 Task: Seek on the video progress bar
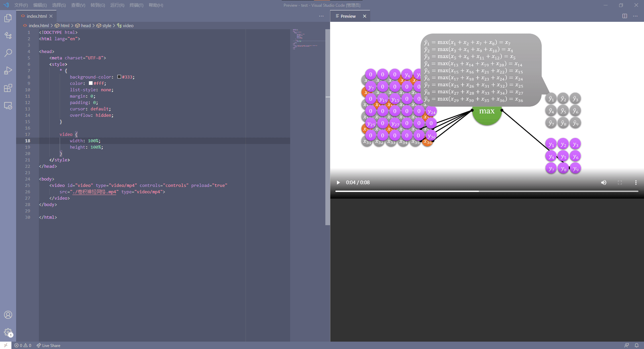pos(487,191)
